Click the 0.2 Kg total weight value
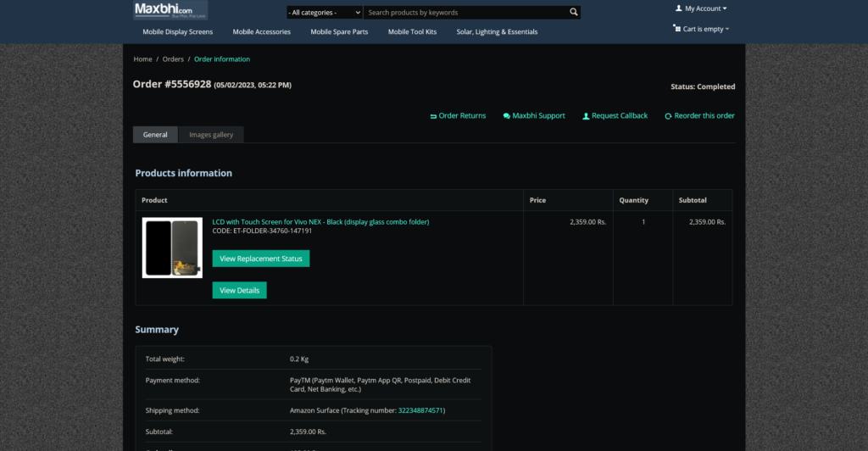The height and width of the screenshot is (451, 868). tap(299, 359)
